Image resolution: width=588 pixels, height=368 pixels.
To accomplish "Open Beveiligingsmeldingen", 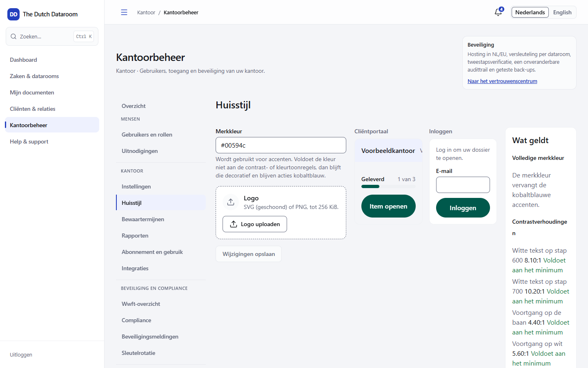I will click(x=161, y=337).
